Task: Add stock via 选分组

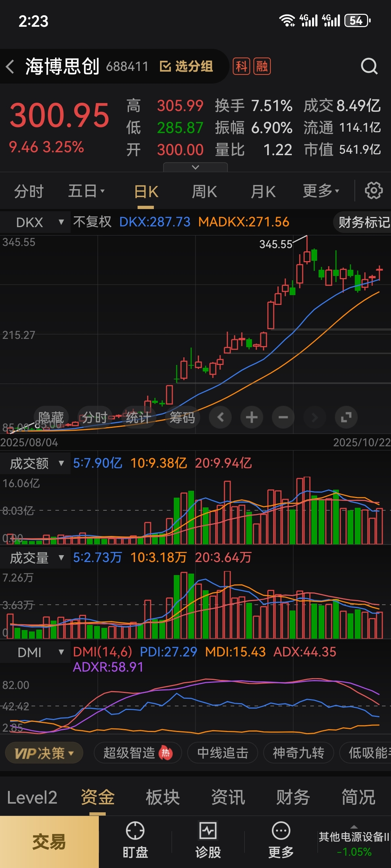Action: [186, 67]
